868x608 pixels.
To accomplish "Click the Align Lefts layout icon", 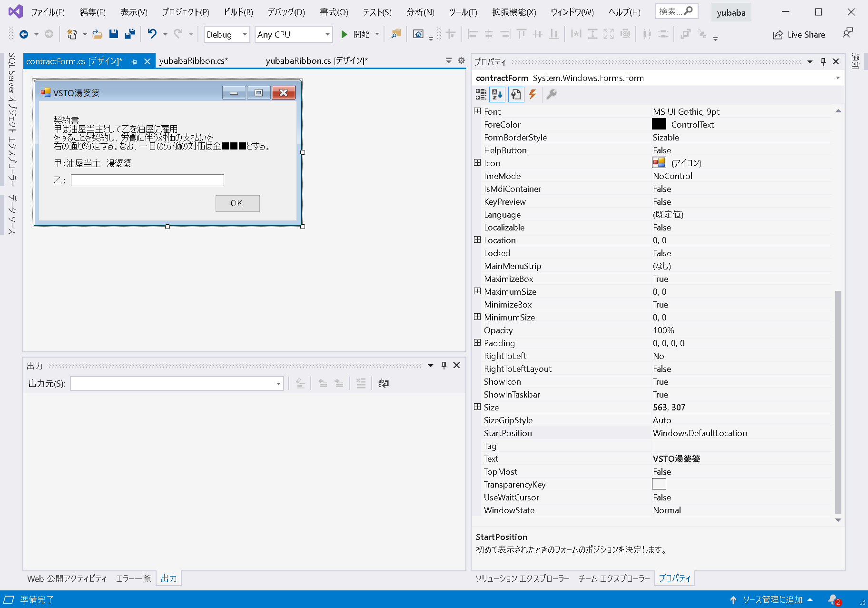I will point(473,34).
